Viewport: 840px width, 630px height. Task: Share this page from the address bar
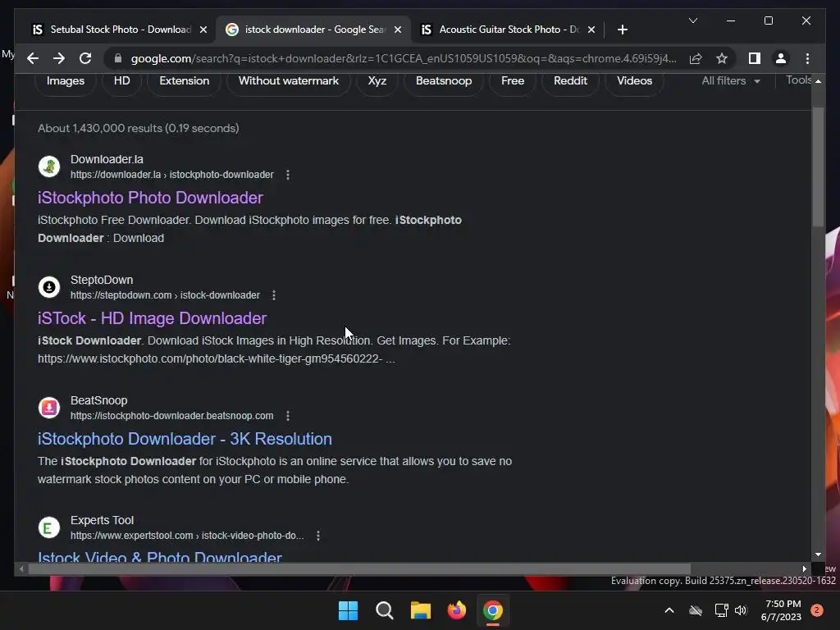click(x=696, y=58)
